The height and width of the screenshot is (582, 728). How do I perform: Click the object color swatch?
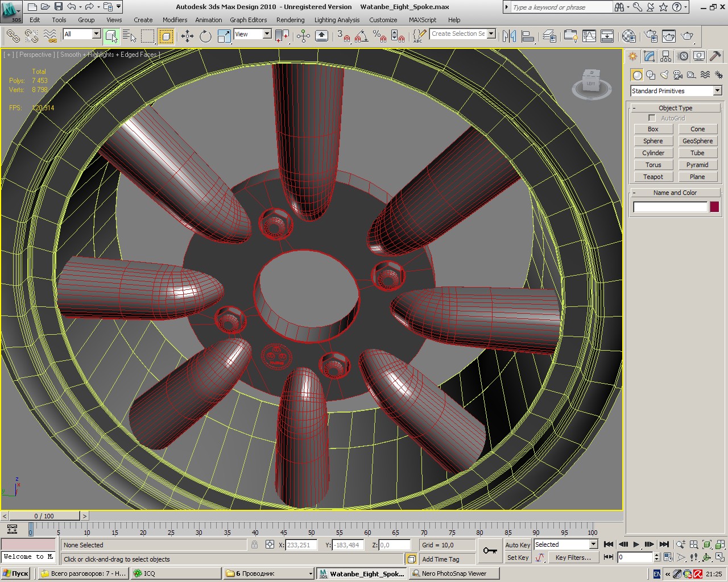tap(714, 207)
